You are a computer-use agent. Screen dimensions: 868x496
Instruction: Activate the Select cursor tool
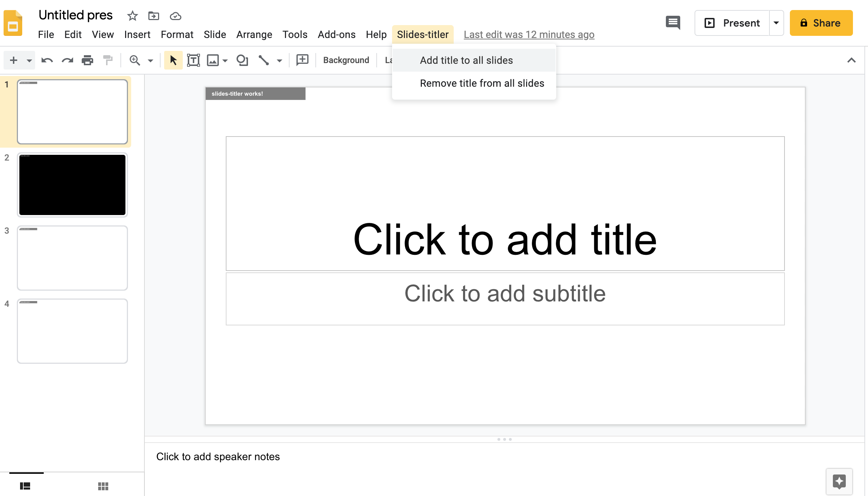pos(173,60)
